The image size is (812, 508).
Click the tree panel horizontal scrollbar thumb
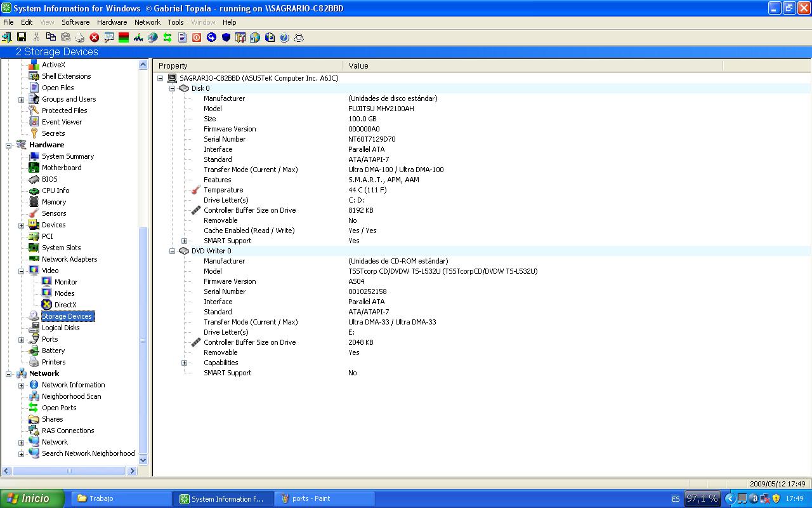click(x=70, y=471)
